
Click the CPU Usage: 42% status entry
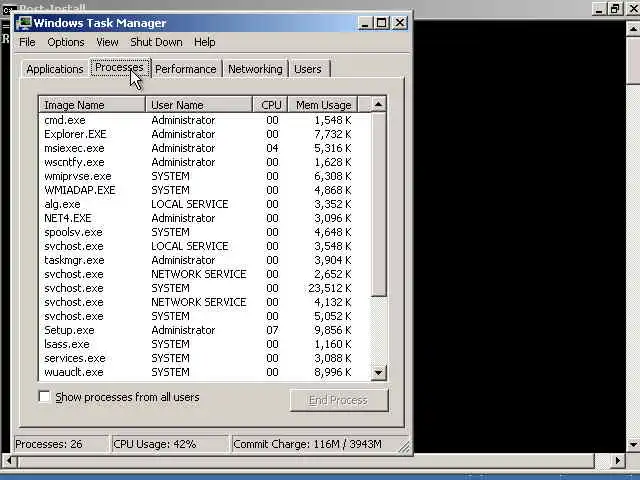(x=170, y=444)
